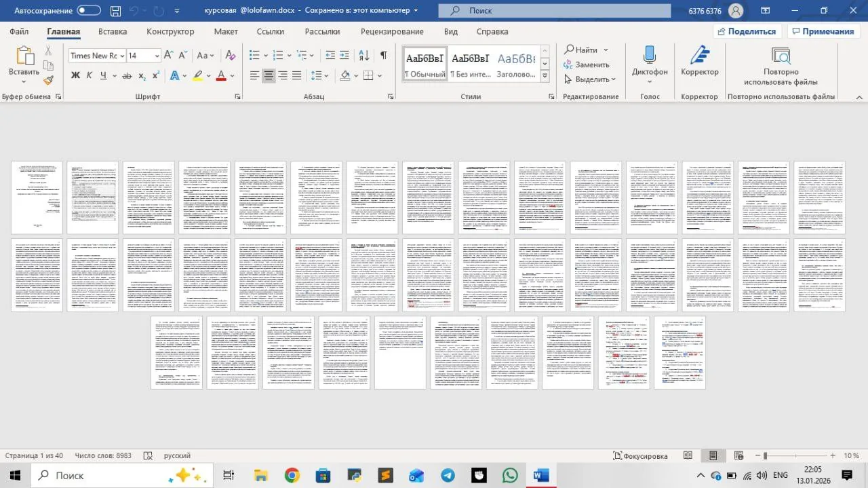Viewport: 868px width, 488px height.
Task: Switch to Фокусировка focus mode
Action: click(640, 455)
